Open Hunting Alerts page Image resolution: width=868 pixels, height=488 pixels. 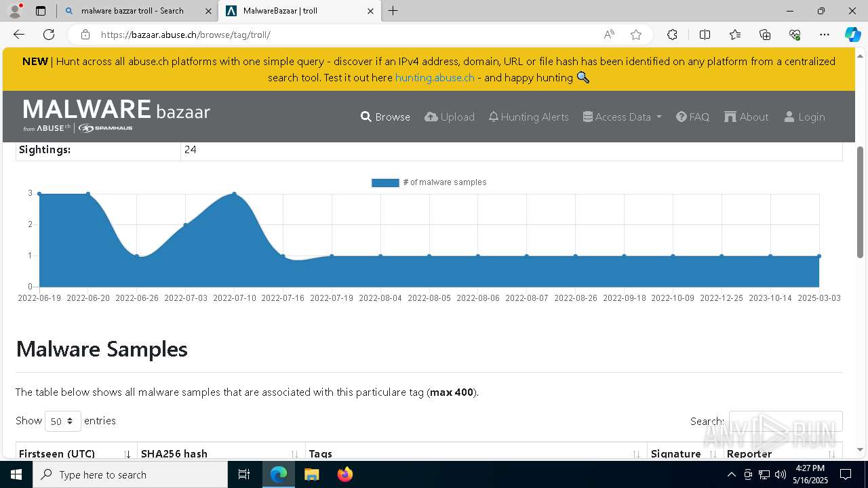[x=528, y=117]
